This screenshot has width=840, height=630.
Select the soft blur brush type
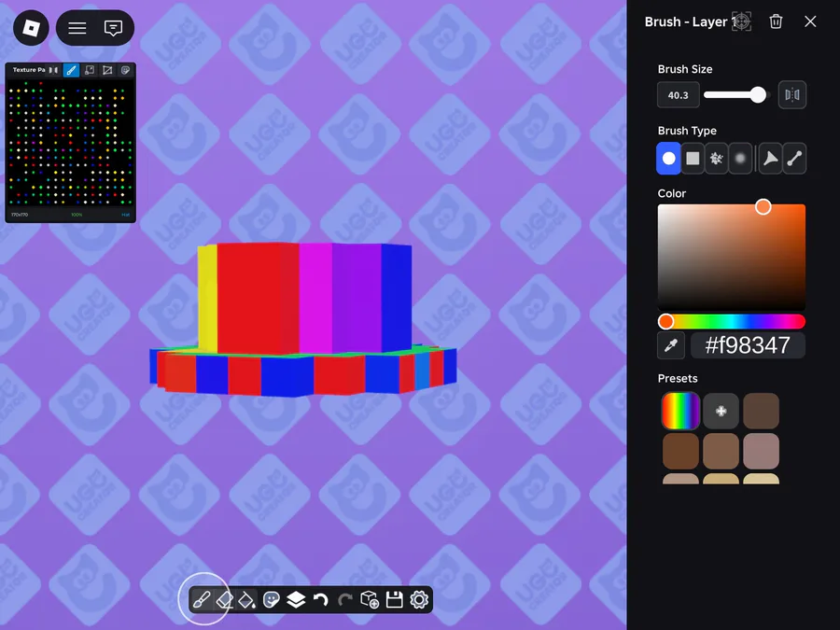740,158
